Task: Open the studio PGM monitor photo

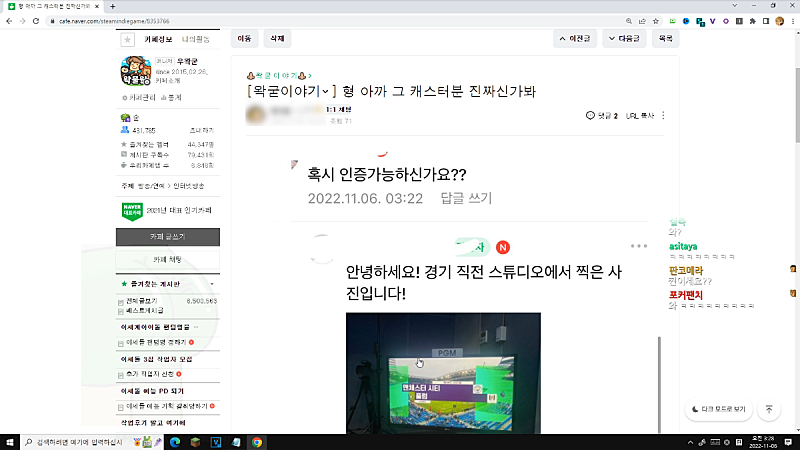Action: (443, 373)
